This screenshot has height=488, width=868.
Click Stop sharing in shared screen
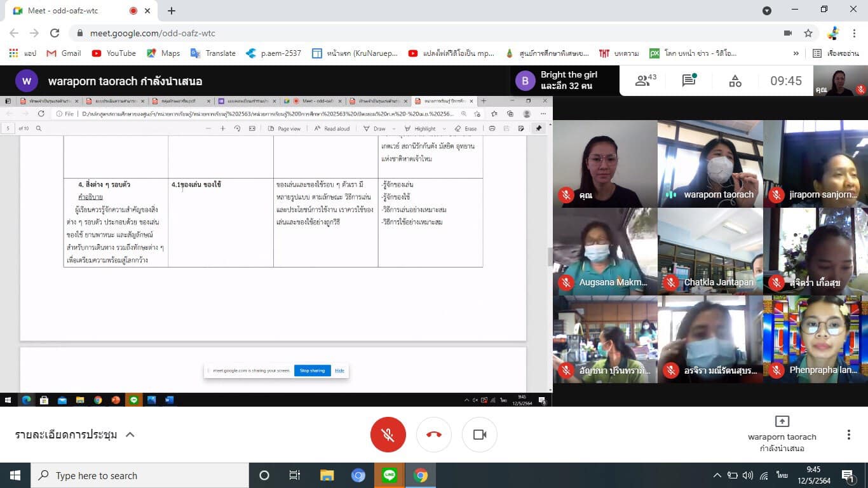coord(312,370)
